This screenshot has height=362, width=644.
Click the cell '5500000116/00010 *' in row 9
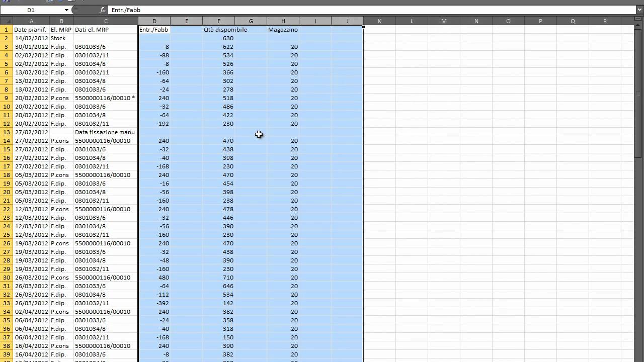pos(106,98)
